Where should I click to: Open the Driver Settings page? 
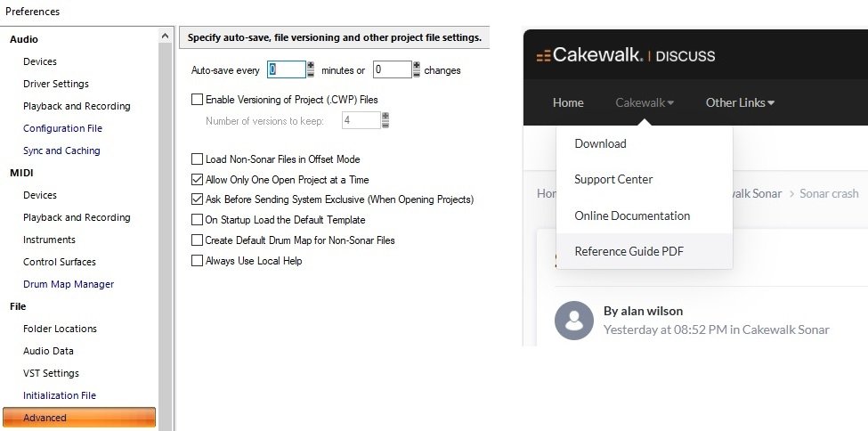[x=56, y=84]
